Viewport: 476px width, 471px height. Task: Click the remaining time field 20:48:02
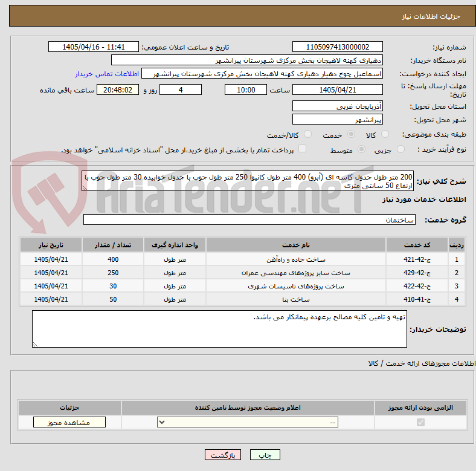(x=118, y=89)
